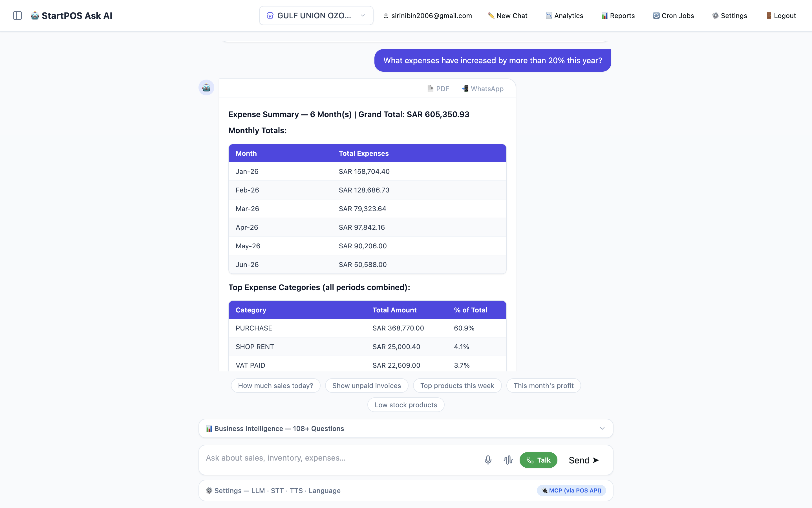Click the assistant robot avatar
The width and height of the screenshot is (812, 508).
[x=206, y=88]
